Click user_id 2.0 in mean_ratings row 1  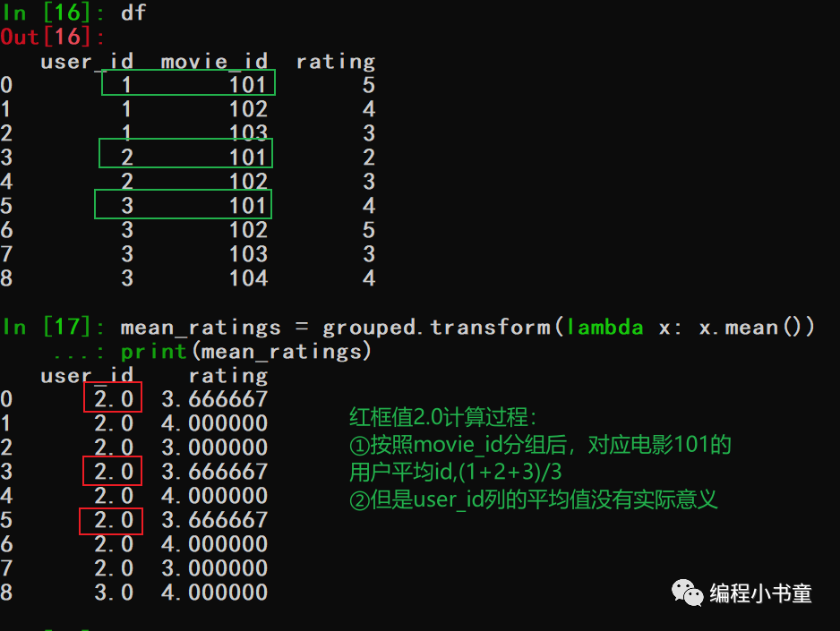(114, 423)
